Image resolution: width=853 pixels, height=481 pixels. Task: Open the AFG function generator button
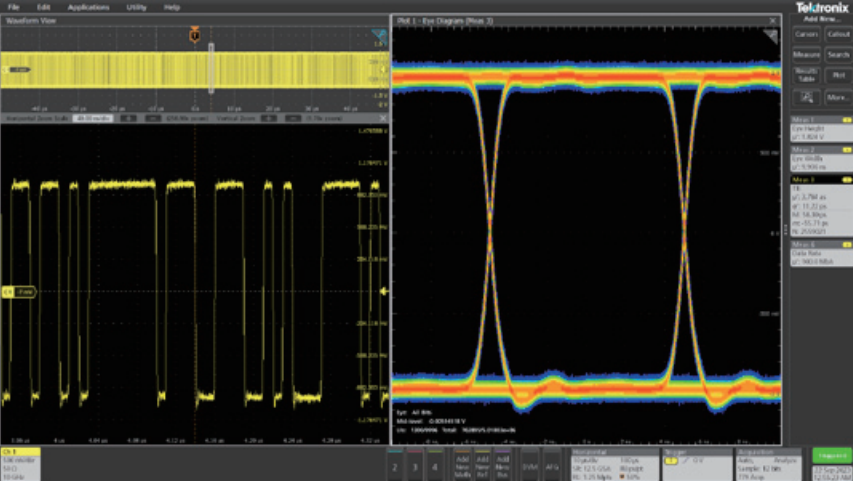[552, 466]
